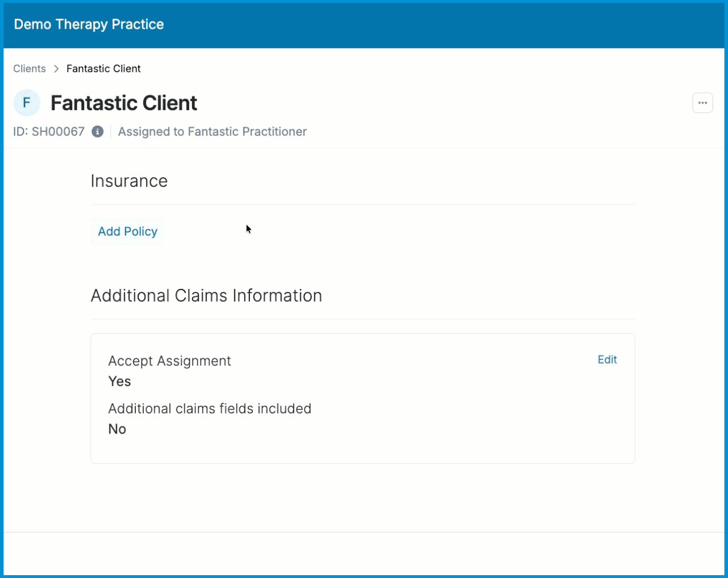Click Additional claims fields included label

pos(210,408)
